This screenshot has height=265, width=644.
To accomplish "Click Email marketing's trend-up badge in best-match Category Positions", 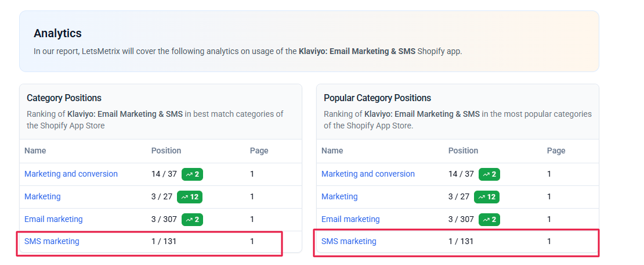I will click(x=192, y=219).
